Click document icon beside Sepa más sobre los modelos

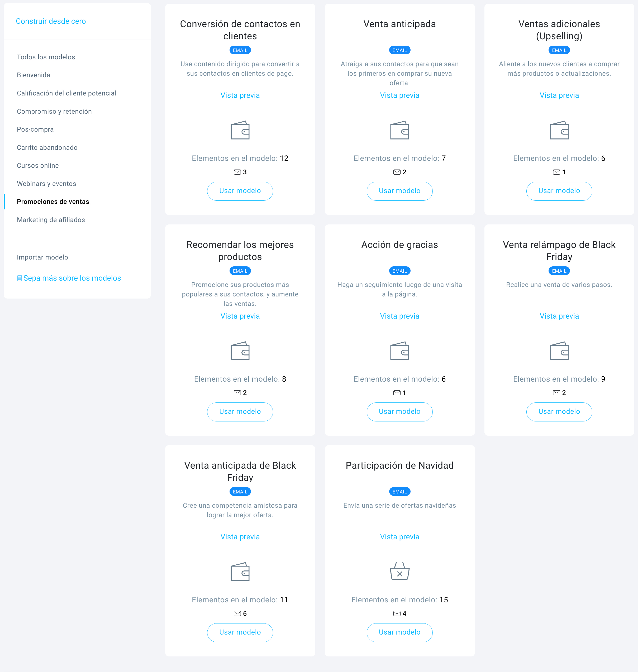click(19, 279)
